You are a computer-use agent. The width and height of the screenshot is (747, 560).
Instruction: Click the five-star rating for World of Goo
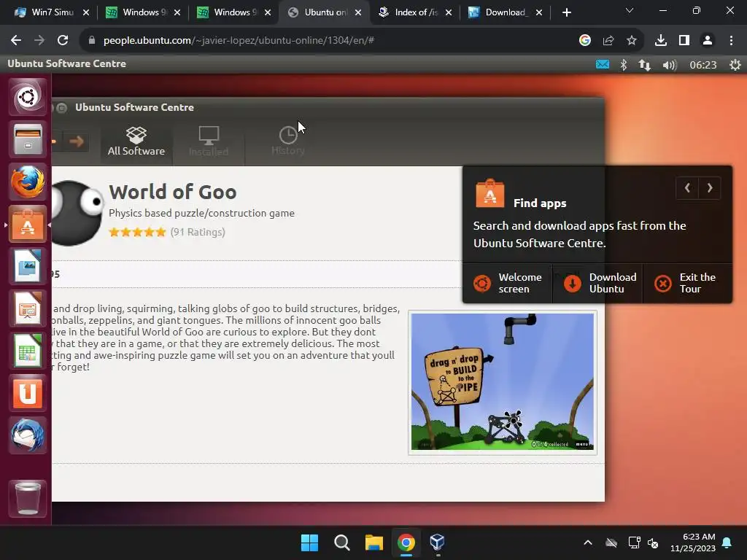[x=137, y=233]
